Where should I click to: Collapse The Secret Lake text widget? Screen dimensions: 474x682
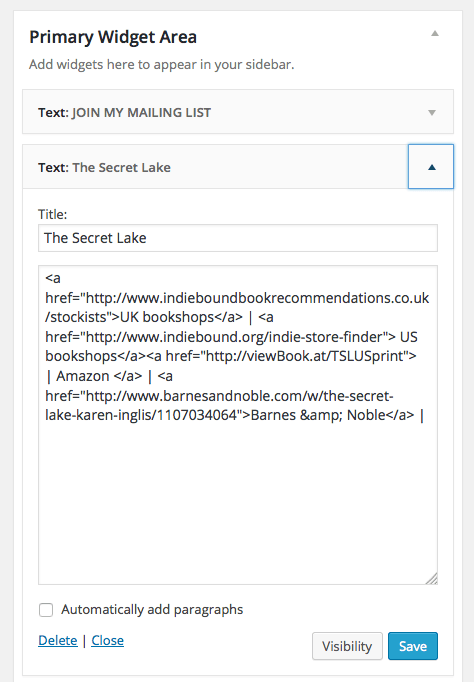click(x=431, y=167)
